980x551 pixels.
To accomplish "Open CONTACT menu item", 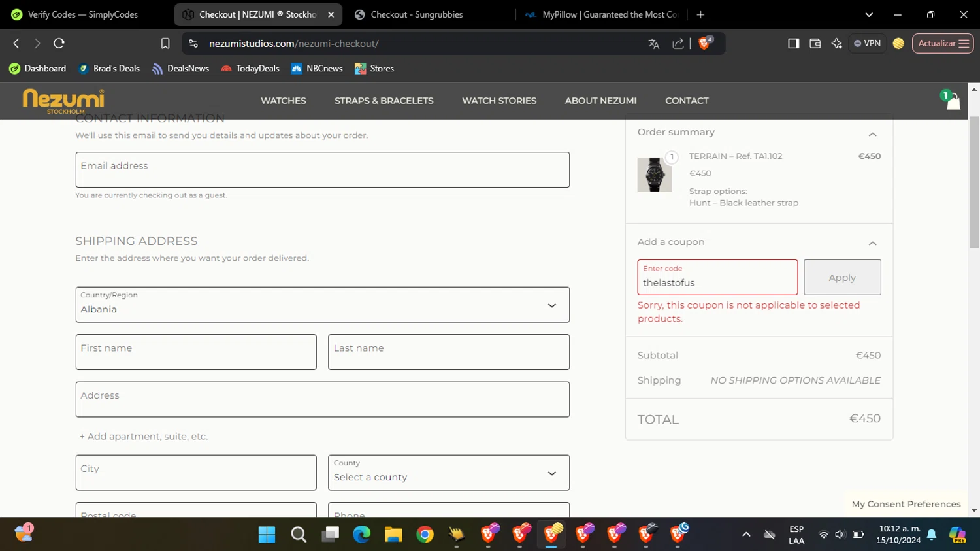I will pos(687,101).
